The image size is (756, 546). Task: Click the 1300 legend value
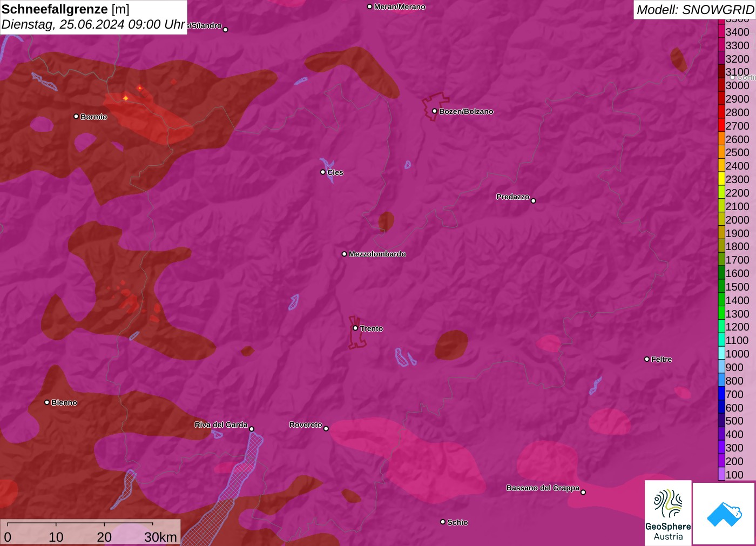point(737,314)
